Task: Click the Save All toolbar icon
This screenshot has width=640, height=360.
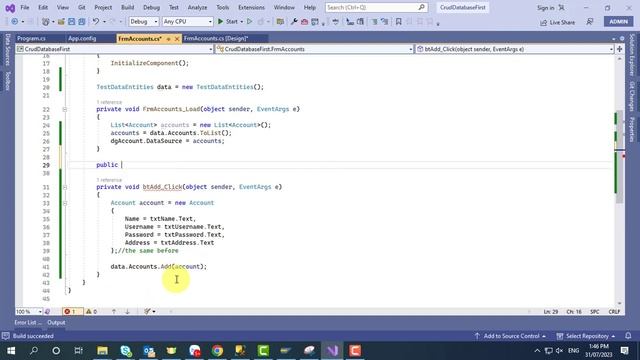Action: [82, 22]
